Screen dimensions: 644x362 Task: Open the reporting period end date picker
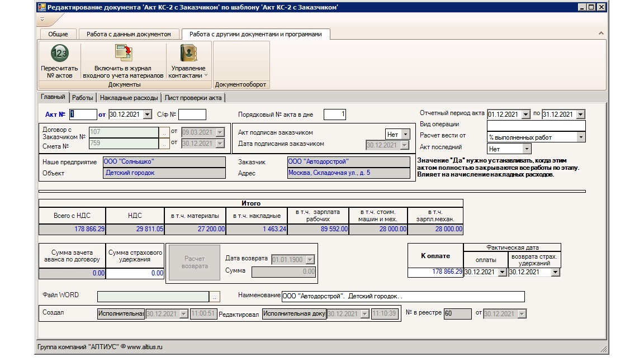tap(580, 114)
